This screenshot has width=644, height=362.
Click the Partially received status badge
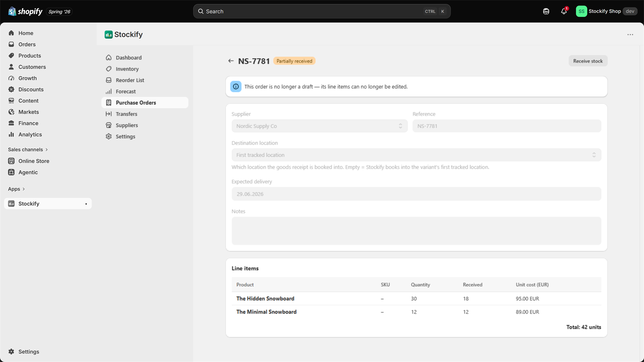[294, 61]
